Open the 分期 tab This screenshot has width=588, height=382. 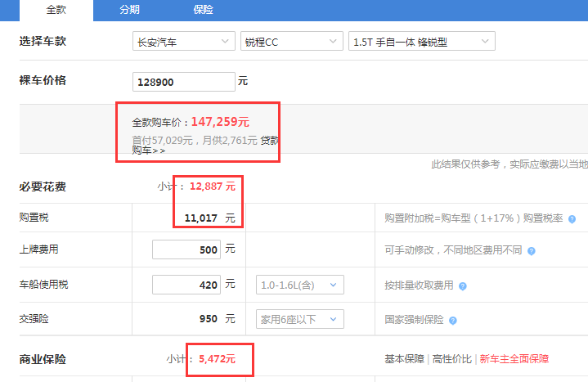tap(130, 10)
